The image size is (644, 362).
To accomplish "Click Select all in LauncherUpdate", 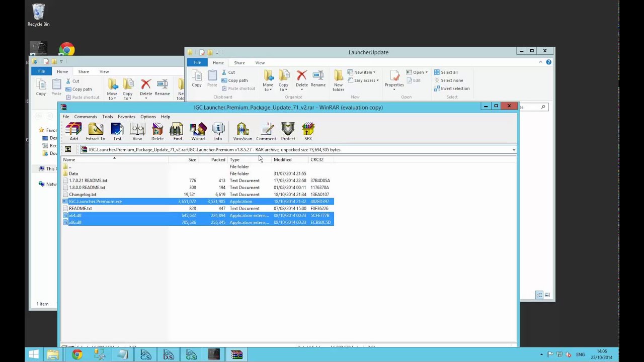I will tap(446, 72).
